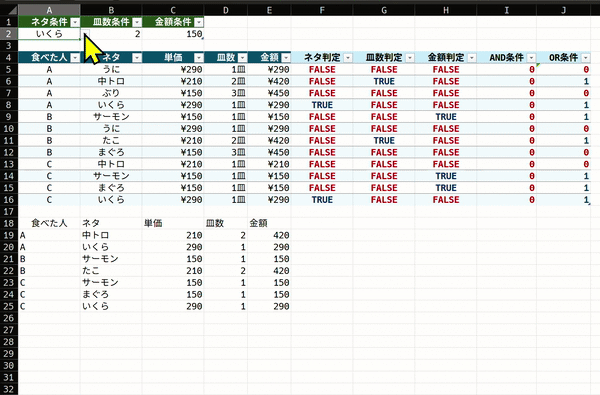Screen dimensions: 600x395
Task: Select row 32 header
Action: (x=9, y=389)
